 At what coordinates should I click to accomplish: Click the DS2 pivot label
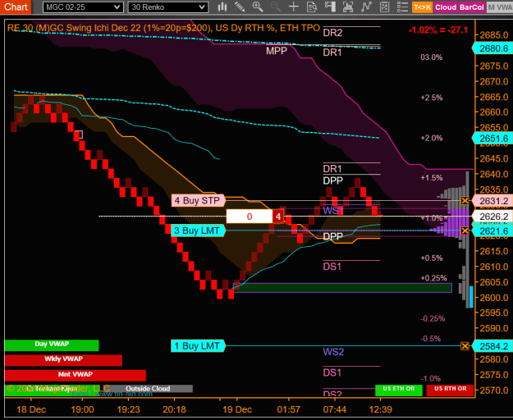[x=332, y=394]
